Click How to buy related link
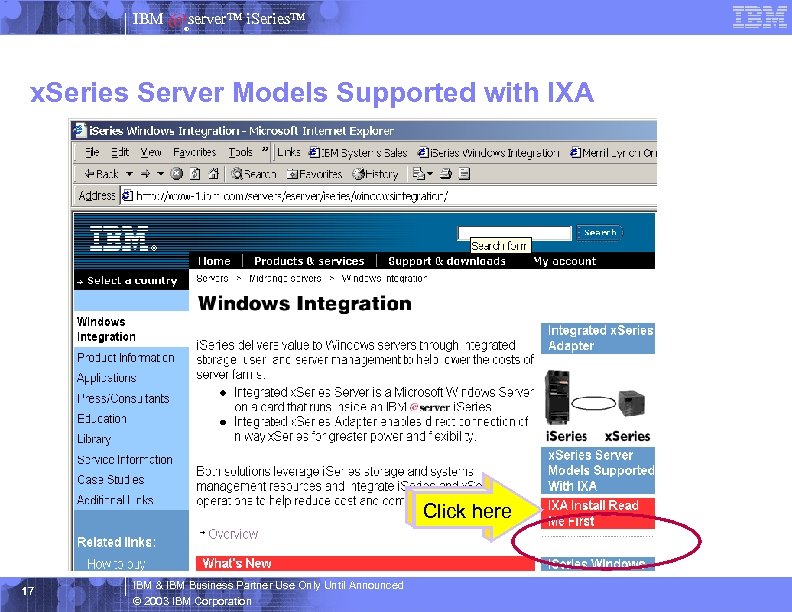This screenshot has width=792, height=612. [x=116, y=564]
